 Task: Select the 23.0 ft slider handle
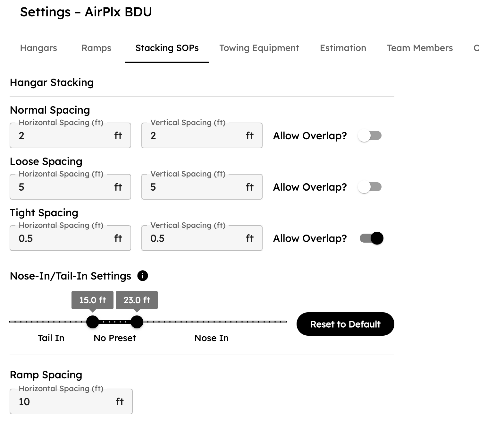(x=137, y=322)
